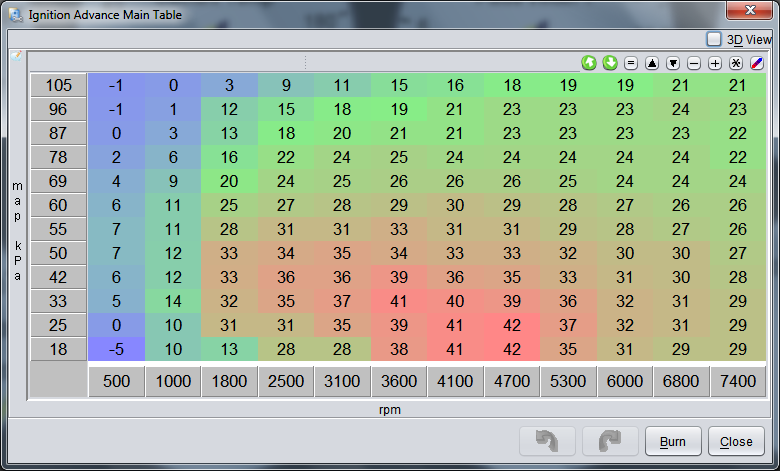The height and width of the screenshot is (471, 780).
Task: Select cell 40 at 33 kPa, 4100 rpm
Action: pyautogui.click(x=455, y=301)
